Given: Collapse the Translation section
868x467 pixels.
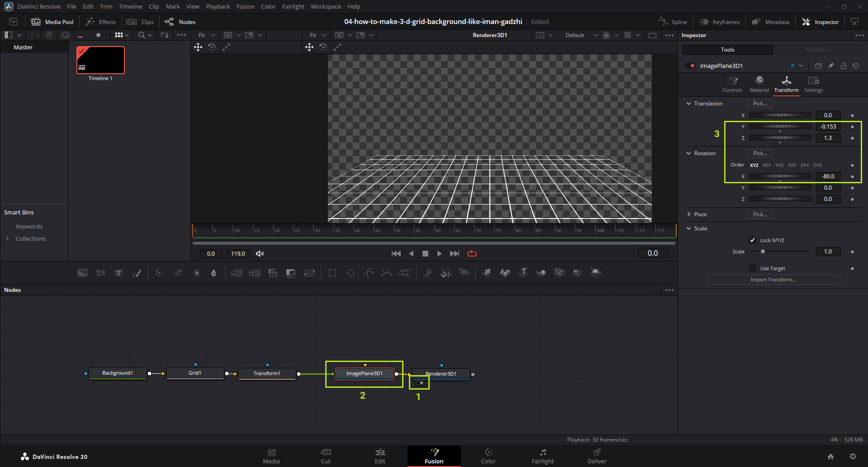Looking at the screenshot, I should [x=689, y=104].
